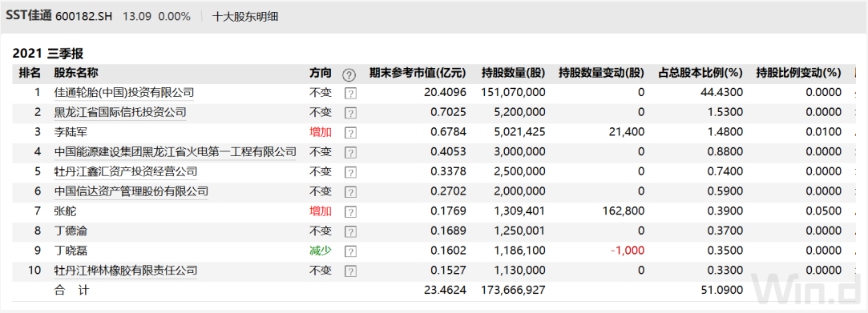The height and width of the screenshot is (313, 868).
Task: Click stock code 600182.SH
Action: click(x=84, y=17)
